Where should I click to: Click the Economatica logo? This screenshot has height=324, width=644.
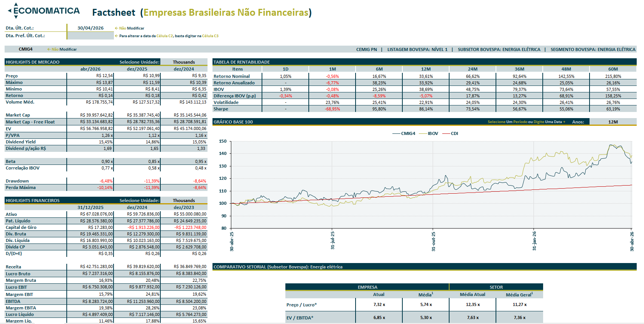(x=44, y=11)
